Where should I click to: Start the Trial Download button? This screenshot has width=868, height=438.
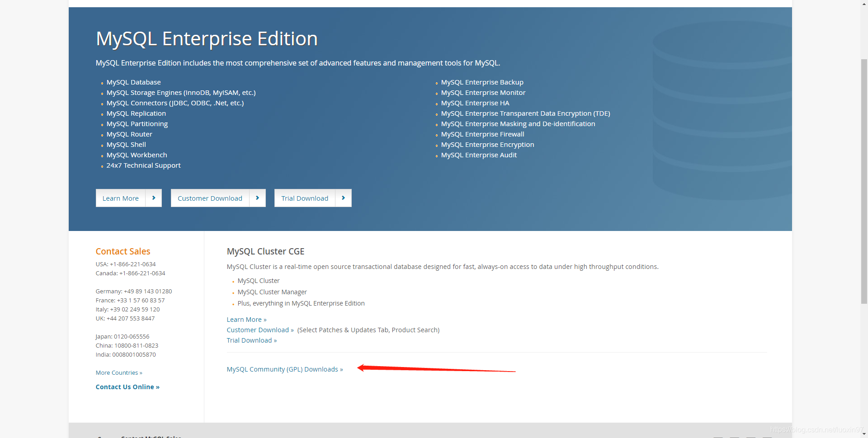(x=305, y=198)
